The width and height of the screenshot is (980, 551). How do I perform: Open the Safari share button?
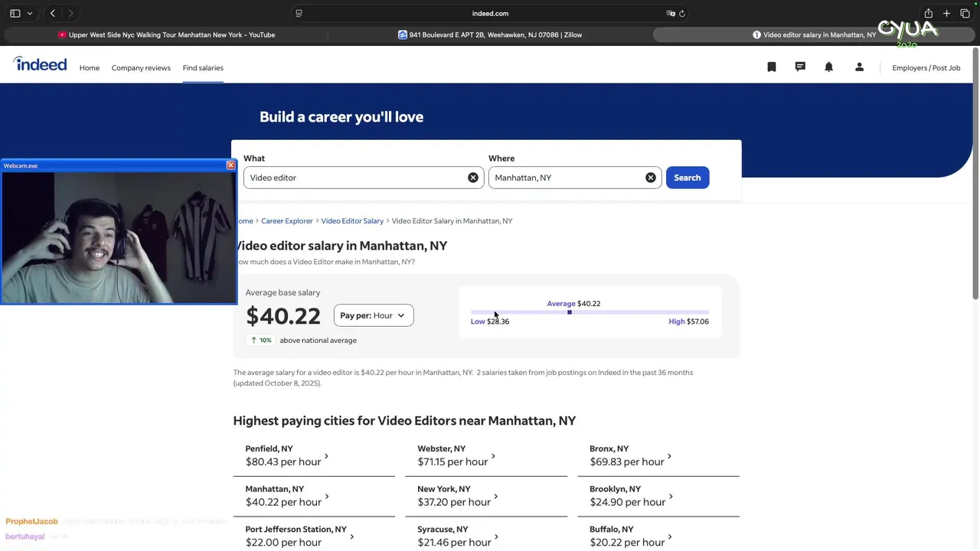(928, 13)
